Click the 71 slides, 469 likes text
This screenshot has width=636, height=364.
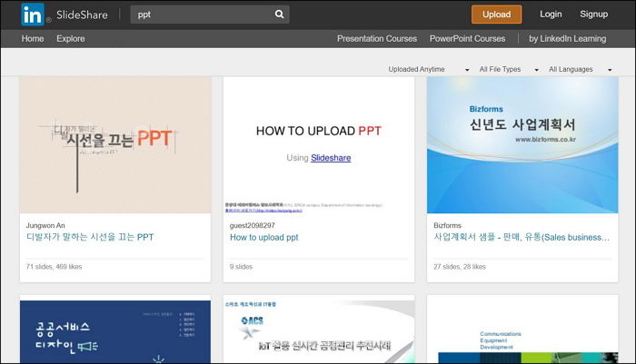(x=54, y=267)
